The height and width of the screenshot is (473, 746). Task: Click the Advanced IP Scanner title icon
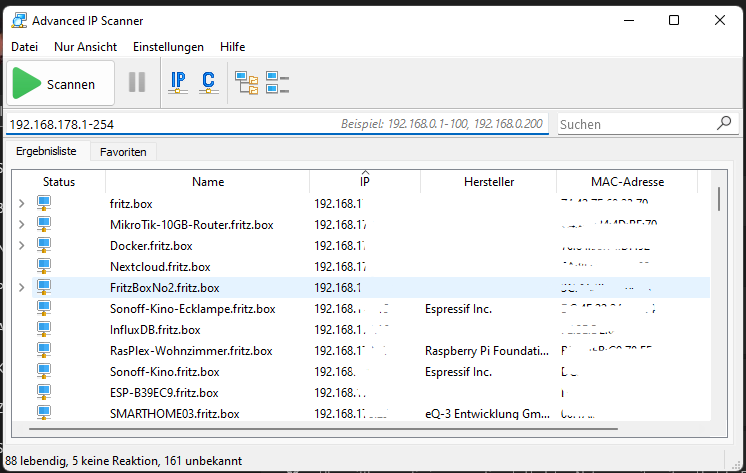19,20
